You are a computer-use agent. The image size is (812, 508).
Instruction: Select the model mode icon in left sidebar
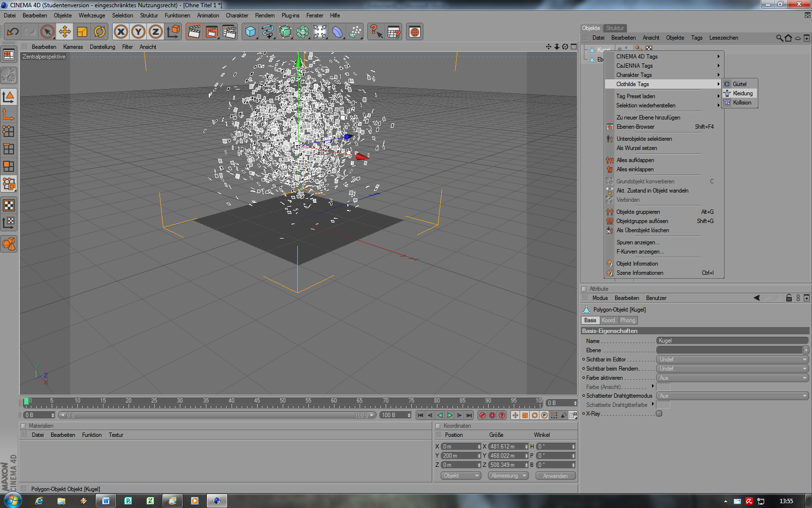(9, 97)
